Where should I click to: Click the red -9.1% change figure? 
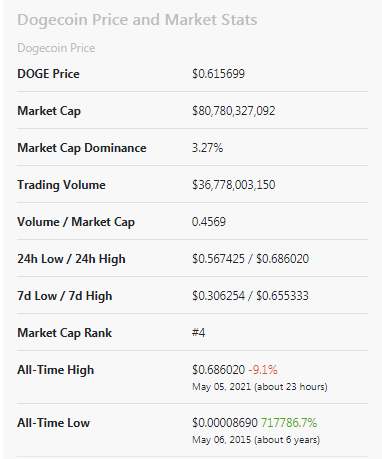(x=263, y=370)
